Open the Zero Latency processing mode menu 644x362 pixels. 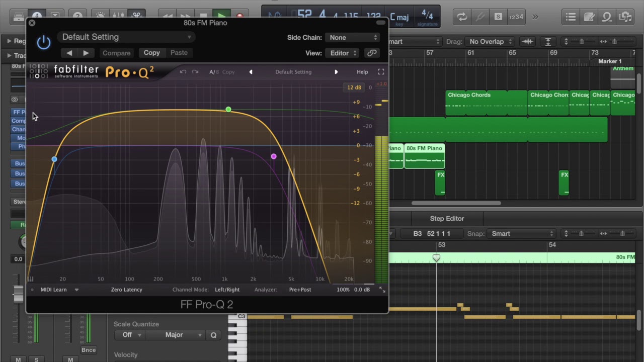click(x=127, y=290)
